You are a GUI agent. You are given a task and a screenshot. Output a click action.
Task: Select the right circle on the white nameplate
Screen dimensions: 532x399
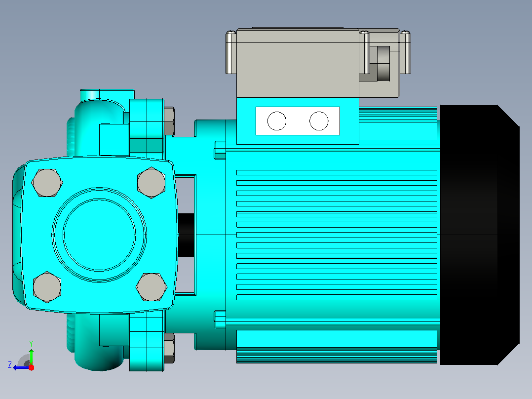click(319, 121)
